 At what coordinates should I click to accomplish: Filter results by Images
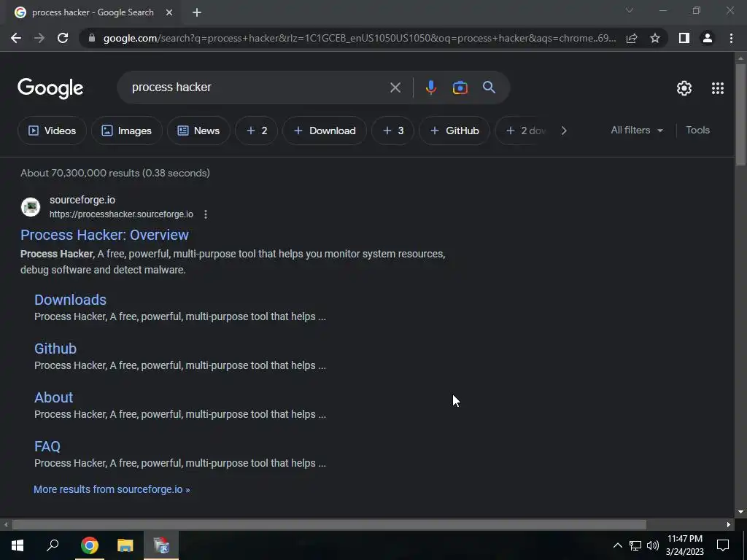(x=127, y=131)
